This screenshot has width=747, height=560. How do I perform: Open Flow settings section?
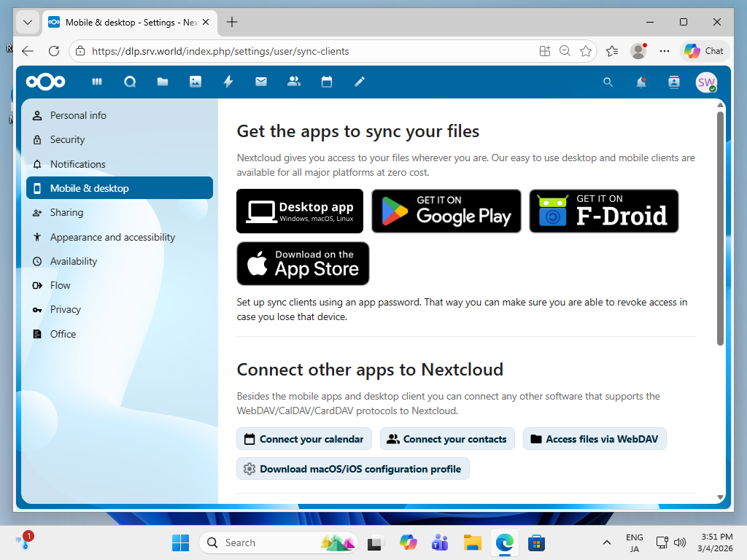point(120,285)
